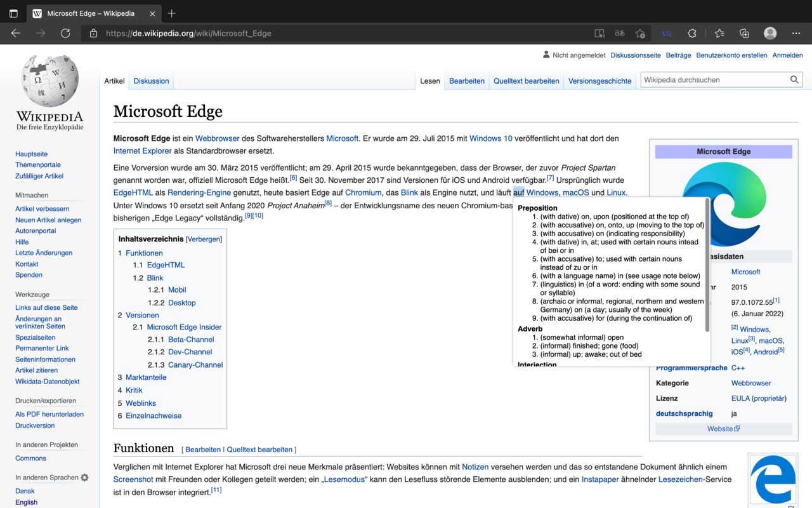The width and height of the screenshot is (812, 508).
Task: Add this page to favorites
Action: click(x=640, y=33)
